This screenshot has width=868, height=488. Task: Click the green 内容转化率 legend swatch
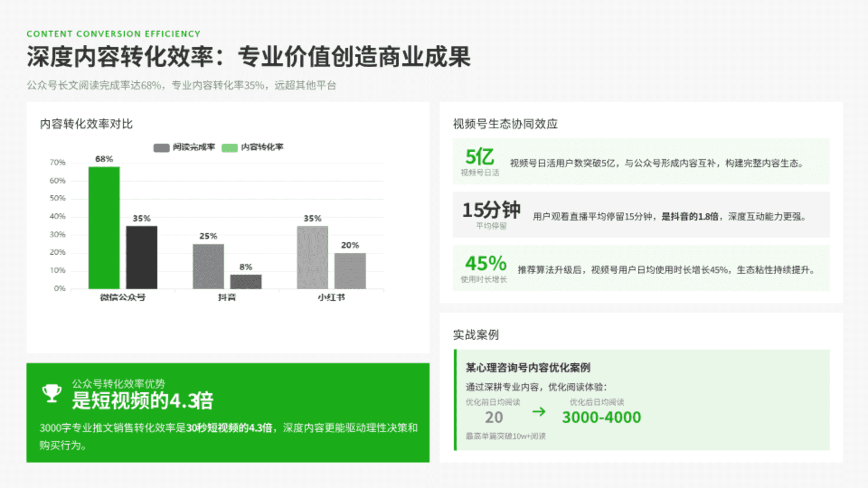click(230, 148)
